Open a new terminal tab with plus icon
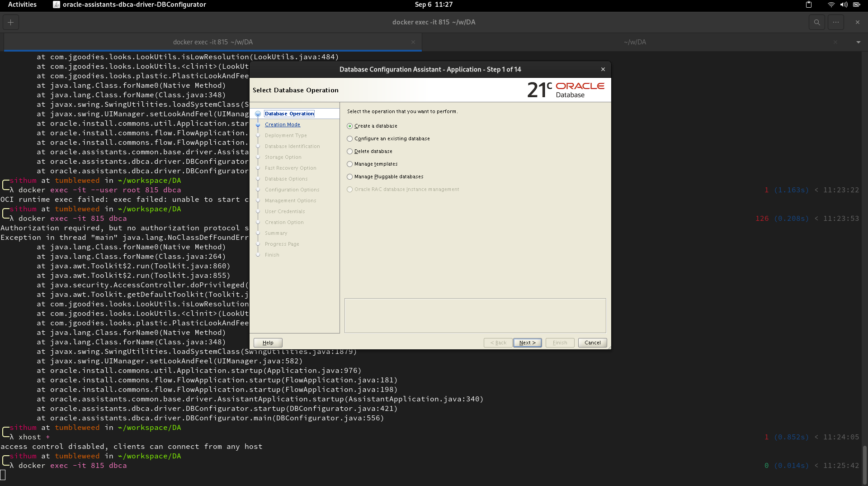 coord(10,22)
